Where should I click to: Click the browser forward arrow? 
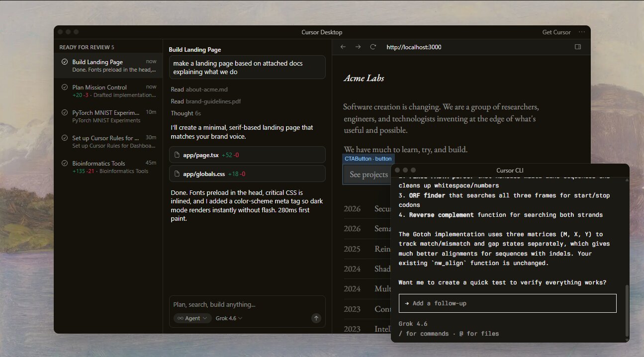click(x=358, y=47)
